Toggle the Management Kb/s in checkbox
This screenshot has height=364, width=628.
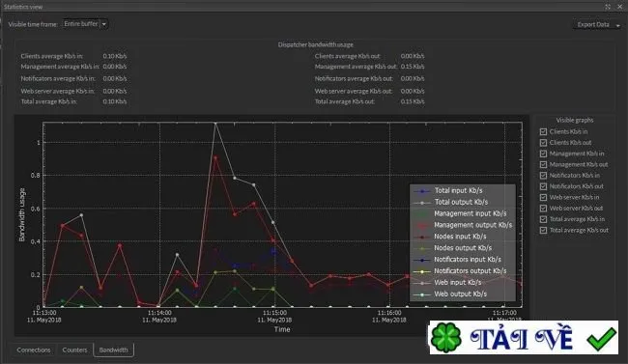(543, 154)
